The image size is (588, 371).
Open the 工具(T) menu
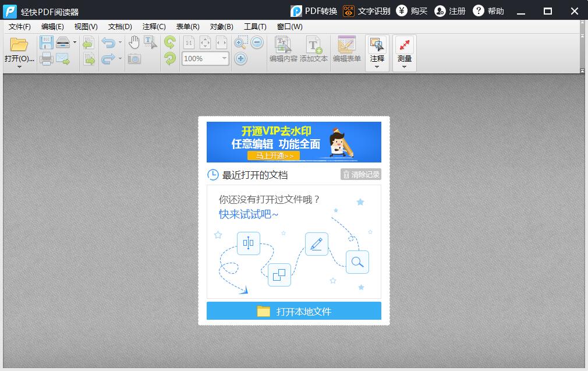[x=255, y=27]
